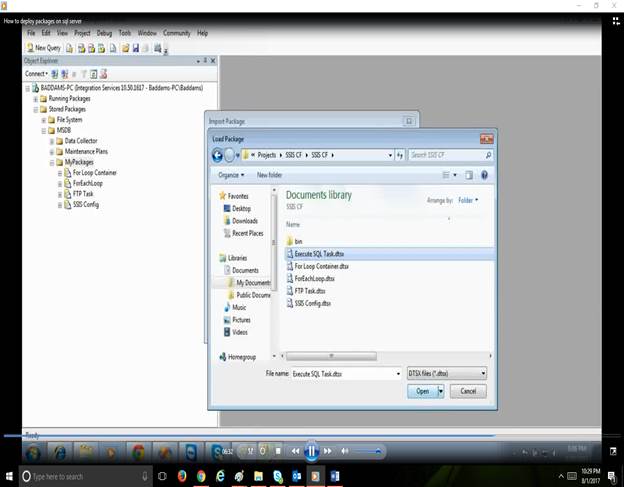
Task: Click the Object Explorer Connect server icon
Action: pyautogui.click(x=55, y=74)
